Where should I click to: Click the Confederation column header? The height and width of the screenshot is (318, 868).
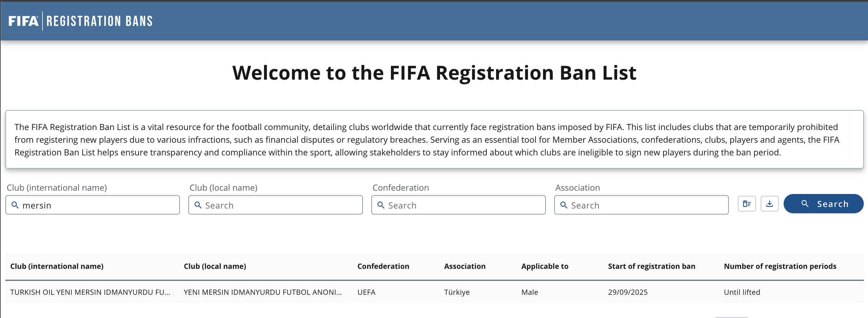coord(383,266)
